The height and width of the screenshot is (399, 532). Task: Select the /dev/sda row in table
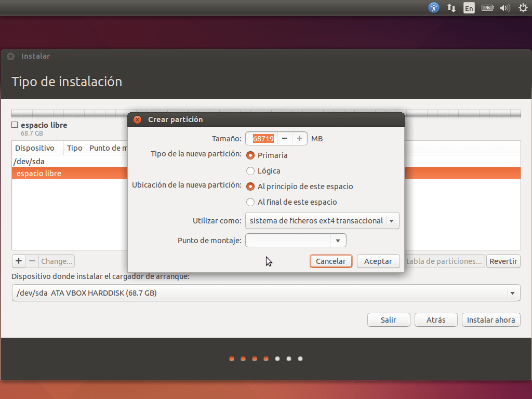[x=30, y=162]
